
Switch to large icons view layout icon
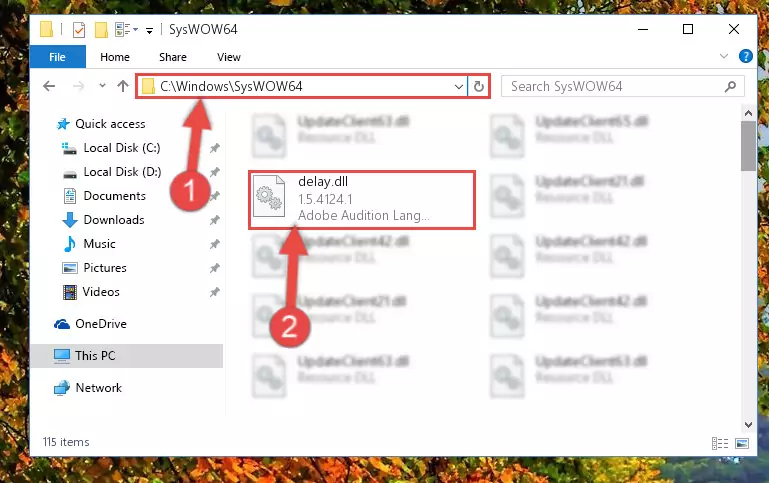[x=742, y=444]
